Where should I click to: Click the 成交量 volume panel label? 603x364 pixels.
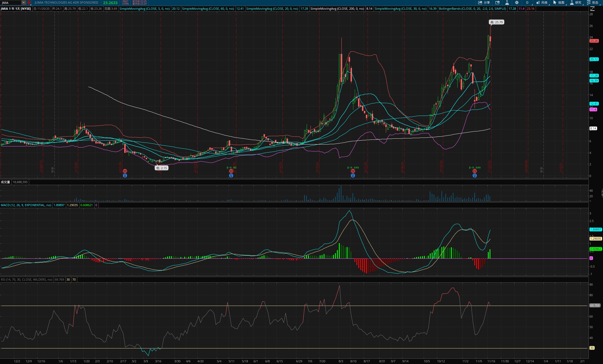(5, 182)
